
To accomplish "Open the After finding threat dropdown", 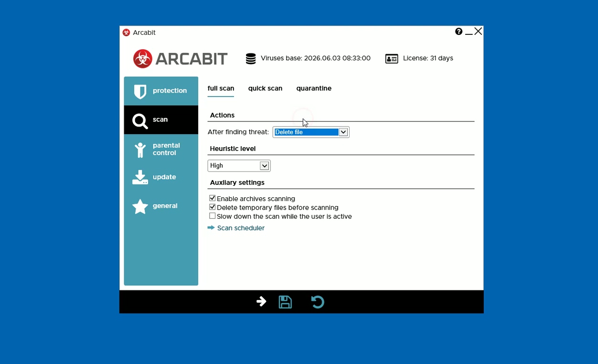I will pos(311,132).
